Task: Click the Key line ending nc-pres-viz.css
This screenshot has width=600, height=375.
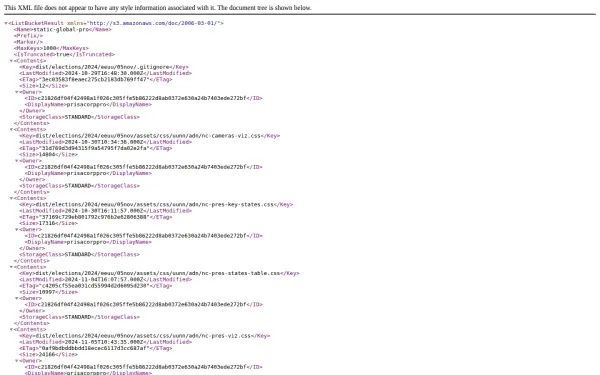Action: coord(145,336)
